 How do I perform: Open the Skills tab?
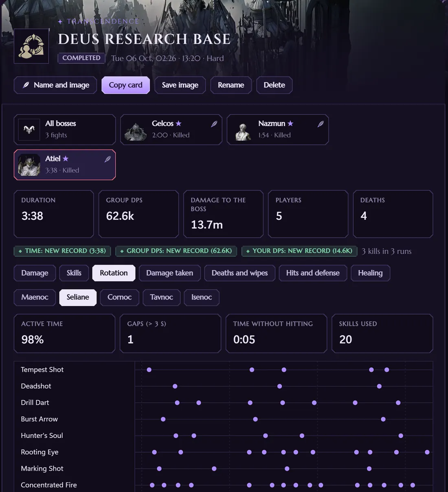74,273
